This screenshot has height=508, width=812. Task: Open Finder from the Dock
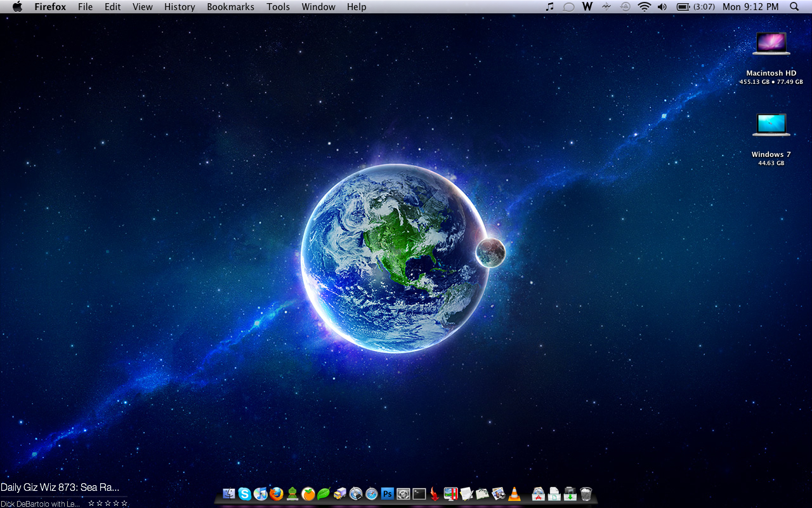click(229, 493)
